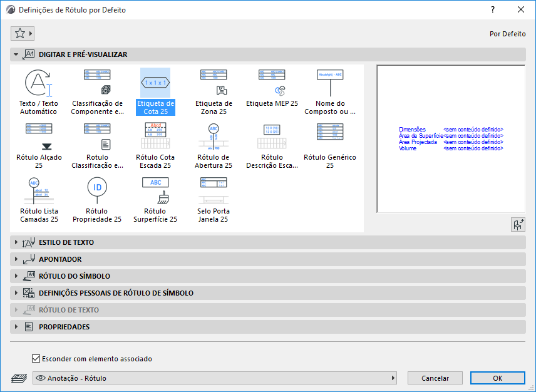Pick the Rótulo Genérico 25 label

[x=330, y=146]
